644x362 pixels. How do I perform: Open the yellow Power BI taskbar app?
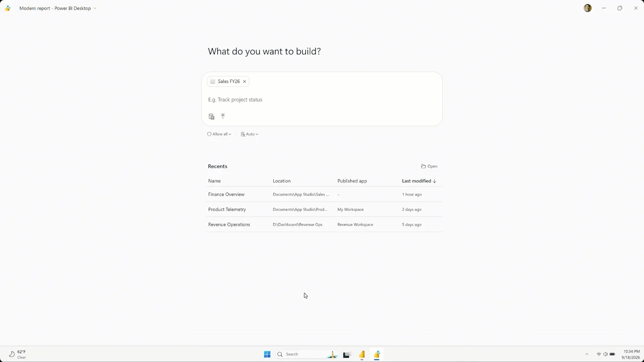(362, 354)
